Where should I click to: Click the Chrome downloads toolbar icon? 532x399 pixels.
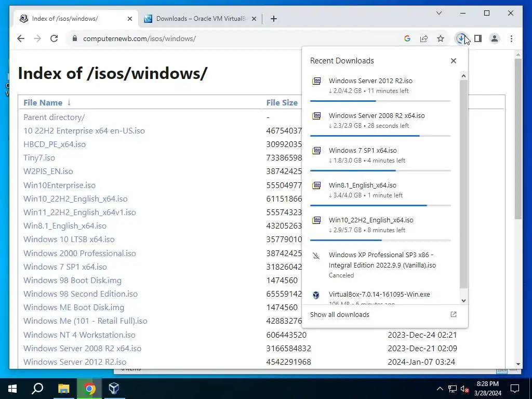click(461, 38)
